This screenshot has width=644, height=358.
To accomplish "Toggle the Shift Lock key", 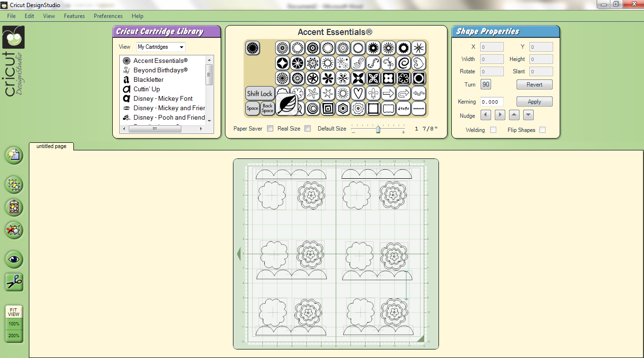I will pyautogui.click(x=260, y=93).
